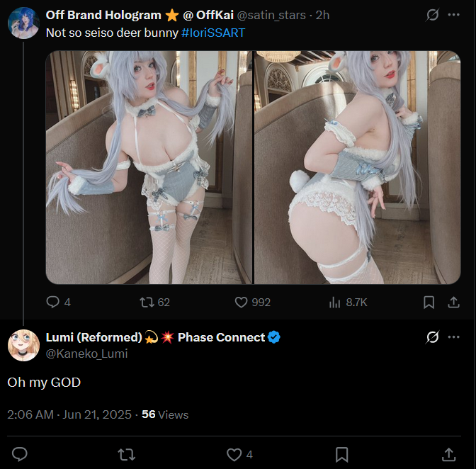Open the Grok icon on Lumi's reply
The image size is (476, 469).
tap(432, 337)
